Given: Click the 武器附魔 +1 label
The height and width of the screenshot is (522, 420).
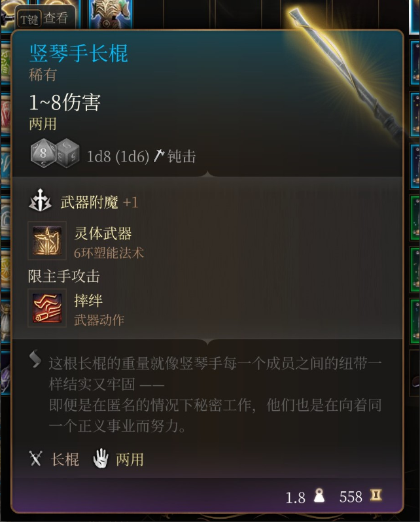Looking at the screenshot, I should [x=99, y=202].
